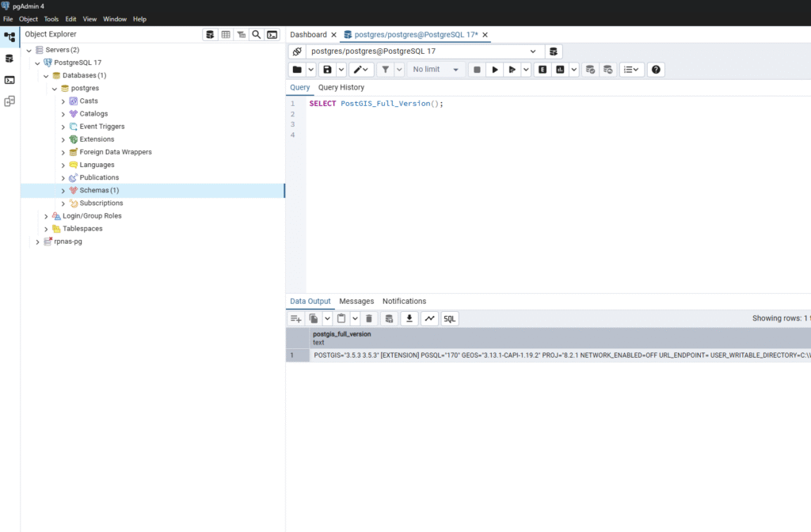
Task: Open the Tools menu
Action: tap(51, 19)
